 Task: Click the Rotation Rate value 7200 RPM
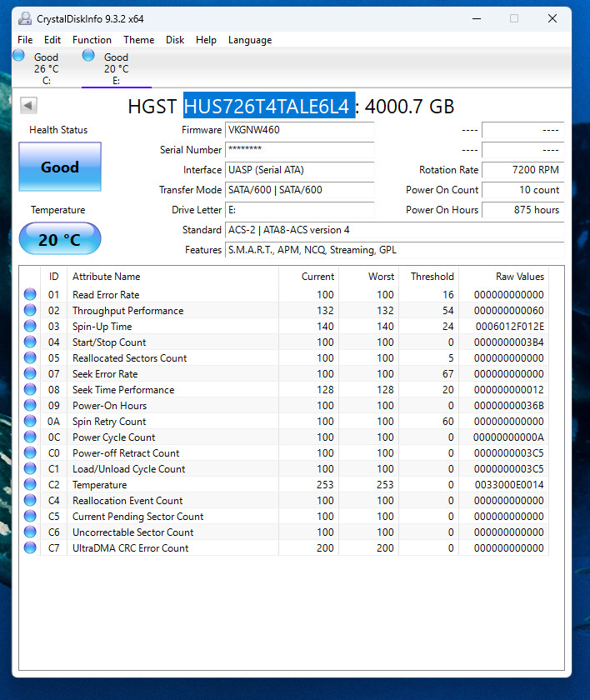click(x=523, y=170)
